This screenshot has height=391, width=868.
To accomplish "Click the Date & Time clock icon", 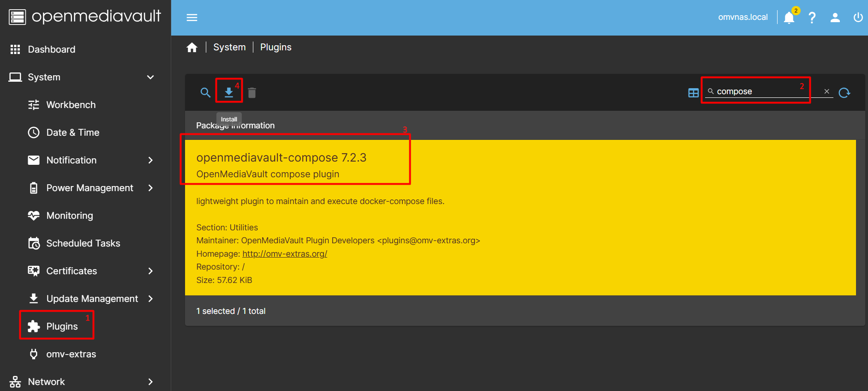I will 34,132.
